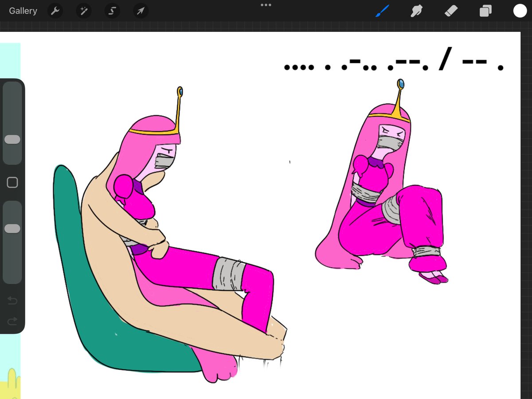532x399 pixels.
Task: Open the Adjustments magic wand menu
Action: (x=83, y=11)
